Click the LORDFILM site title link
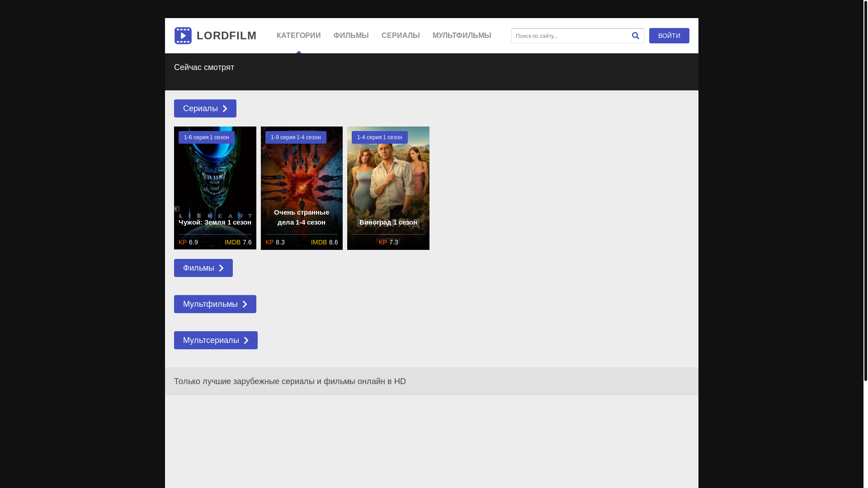This screenshot has height=488, width=868. (226, 36)
